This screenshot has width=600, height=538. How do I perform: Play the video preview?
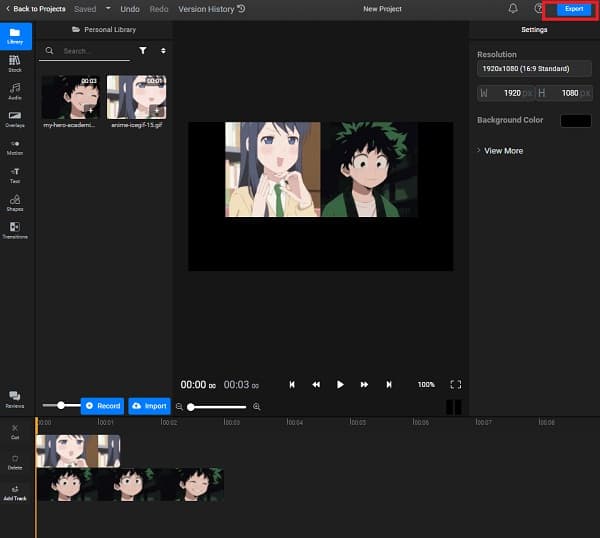340,384
